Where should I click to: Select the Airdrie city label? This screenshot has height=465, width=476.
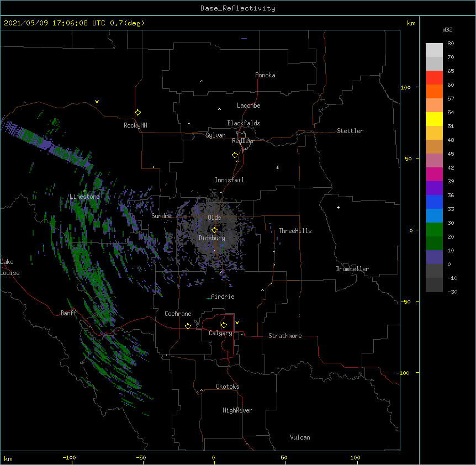coord(223,297)
